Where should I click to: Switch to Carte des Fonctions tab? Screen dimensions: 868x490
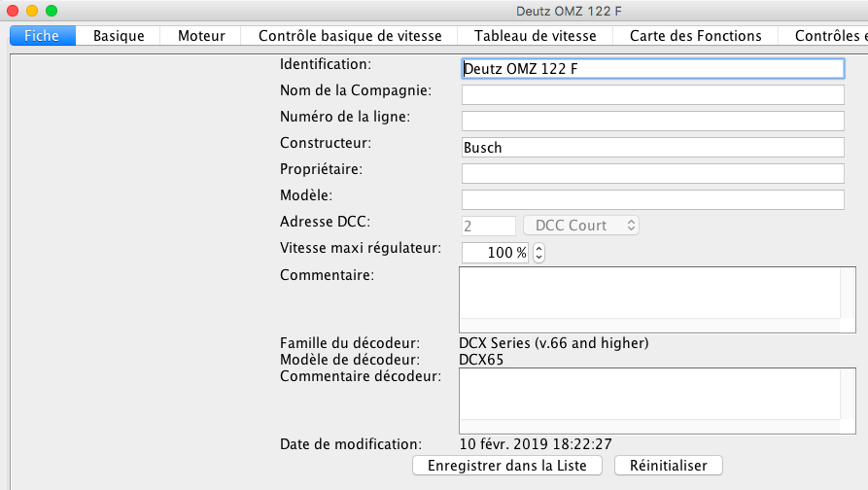[695, 35]
